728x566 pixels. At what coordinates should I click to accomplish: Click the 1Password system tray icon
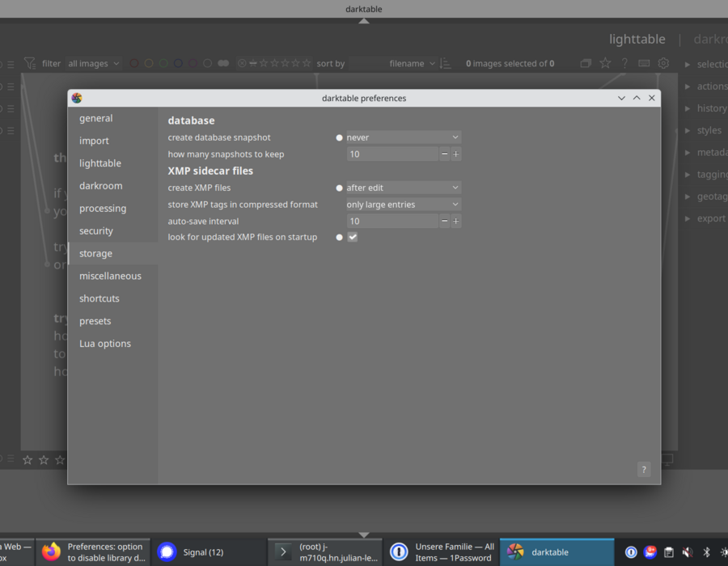click(x=631, y=552)
